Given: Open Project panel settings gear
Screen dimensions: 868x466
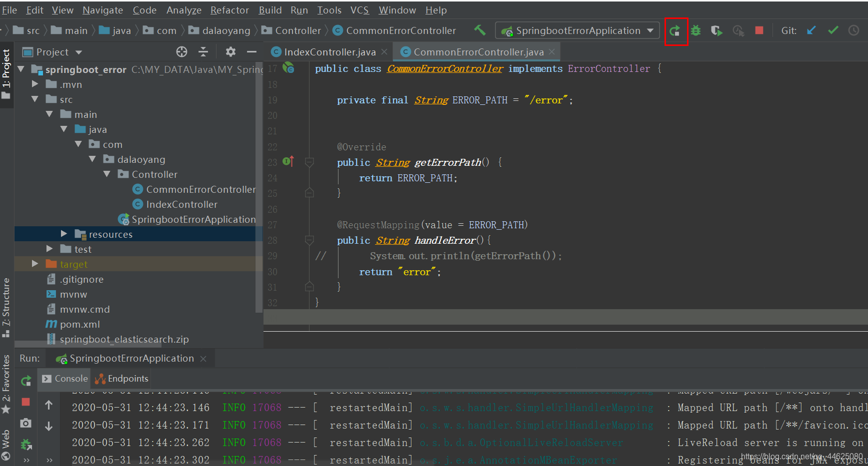Looking at the screenshot, I should 230,51.
